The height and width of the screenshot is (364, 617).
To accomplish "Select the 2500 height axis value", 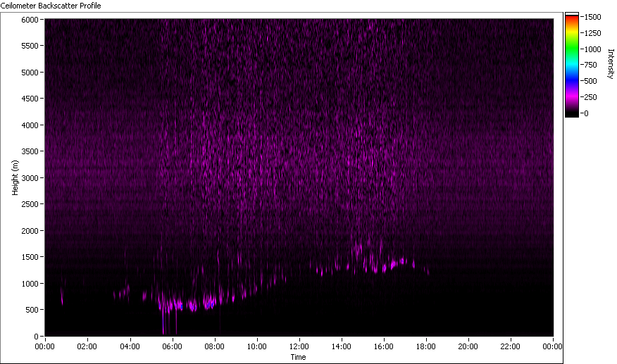I will 30,204.
